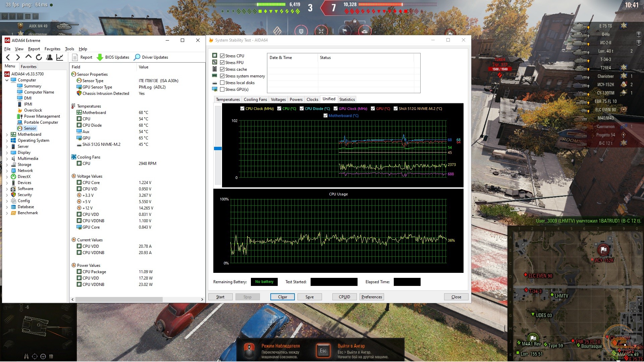Uncheck Stress system memory checkbox
644x362 pixels.
(222, 76)
